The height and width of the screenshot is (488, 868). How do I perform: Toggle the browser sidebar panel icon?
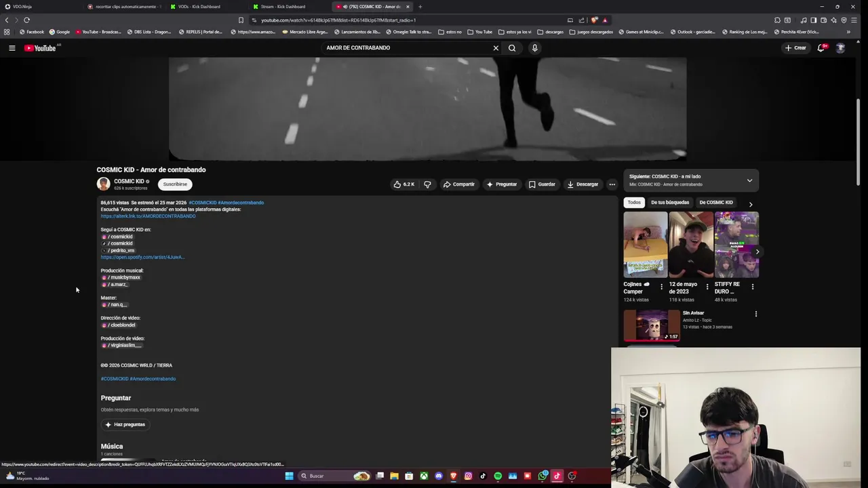(814, 20)
